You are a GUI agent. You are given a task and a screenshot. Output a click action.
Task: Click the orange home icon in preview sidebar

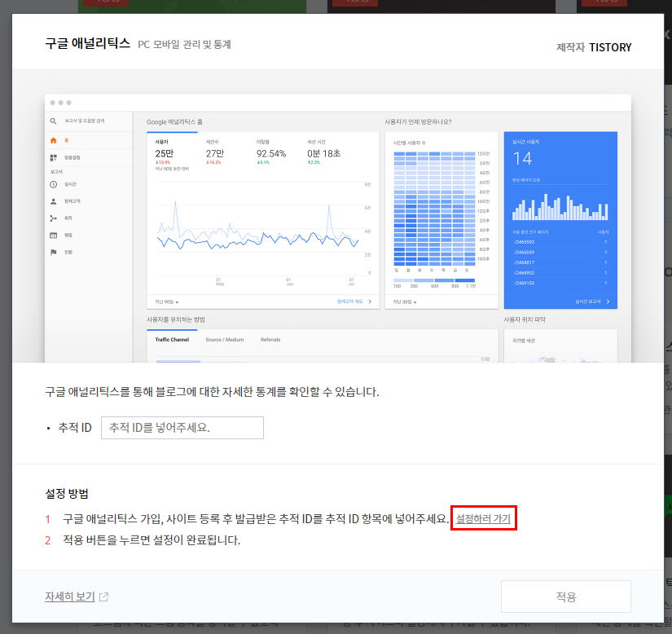(x=53, y=141)
